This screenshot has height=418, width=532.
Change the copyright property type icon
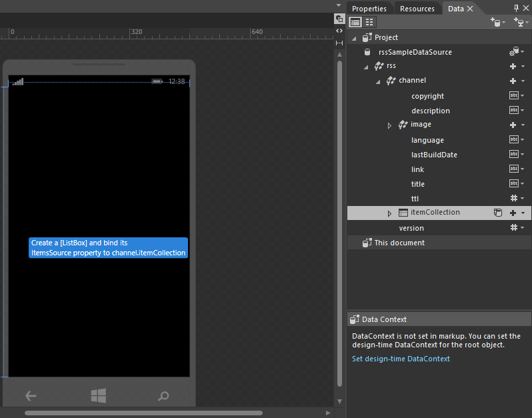(x=514, y=95)
